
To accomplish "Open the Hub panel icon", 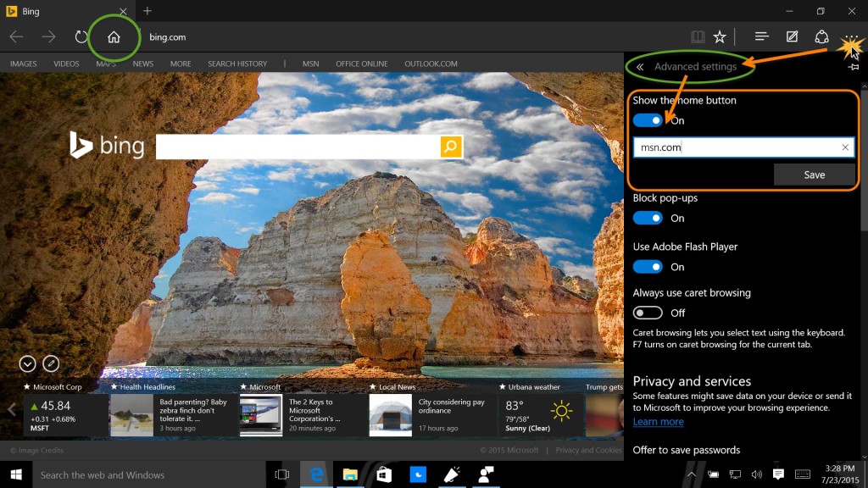I will point(761,37).
